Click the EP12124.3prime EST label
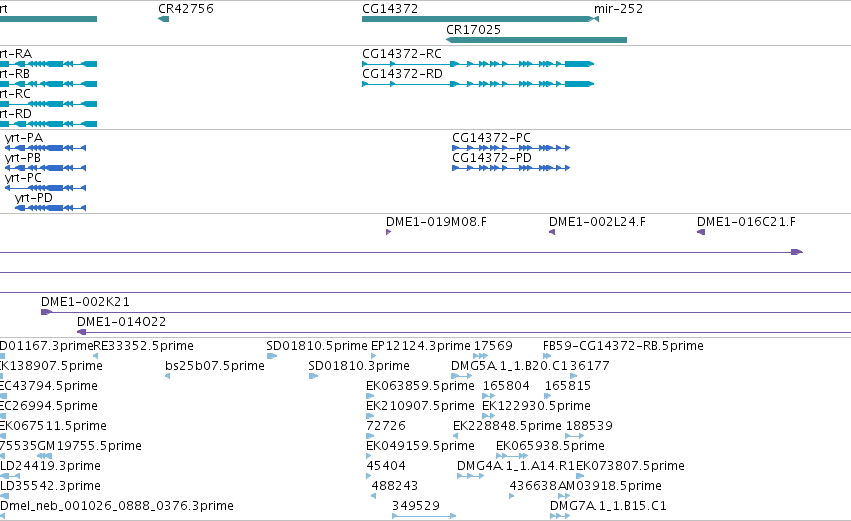This screenshot has height=521, width=851. [421, 346]
